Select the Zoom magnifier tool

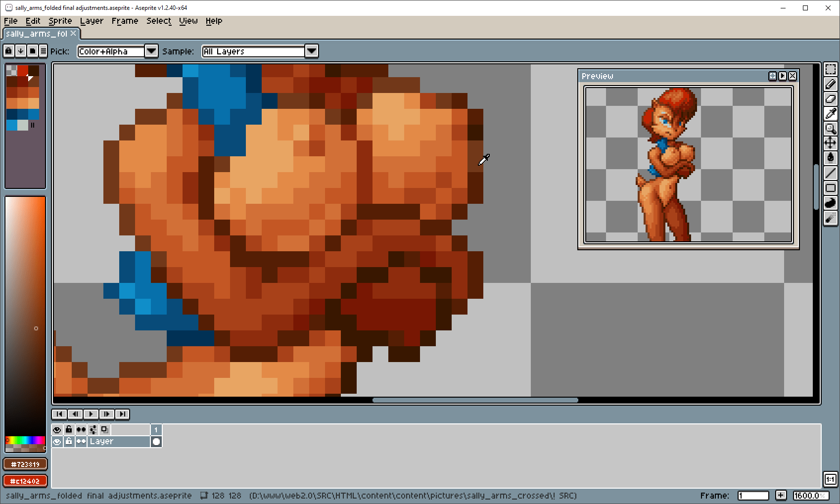point(830,129)
